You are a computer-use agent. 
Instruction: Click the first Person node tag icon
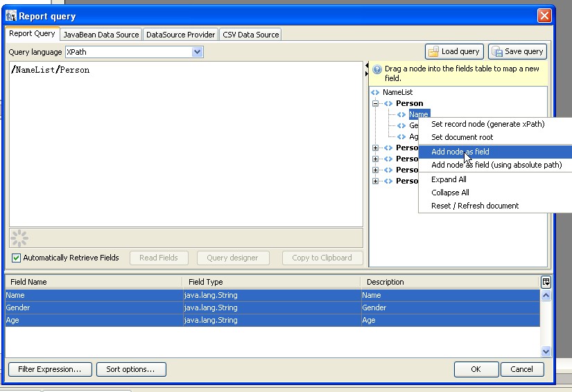click(x=388, y=103)
